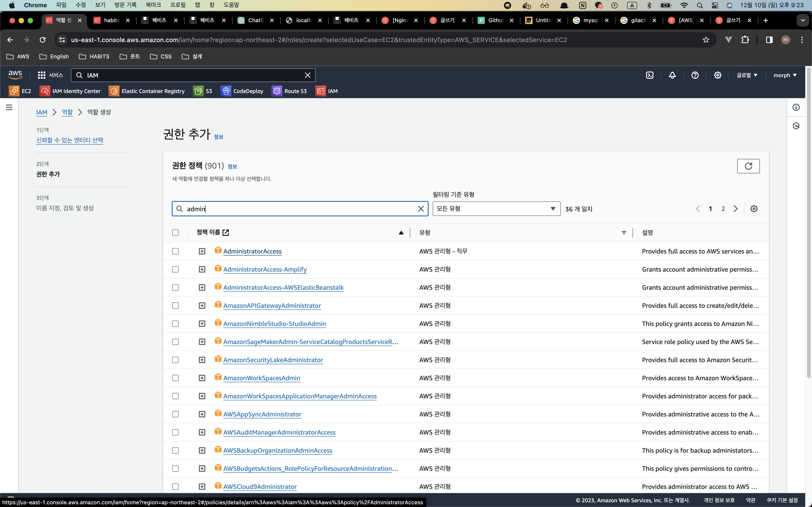Toggle the side navigation hamburger menu
This screenshot has width=812, height=507.
(9, 107)
